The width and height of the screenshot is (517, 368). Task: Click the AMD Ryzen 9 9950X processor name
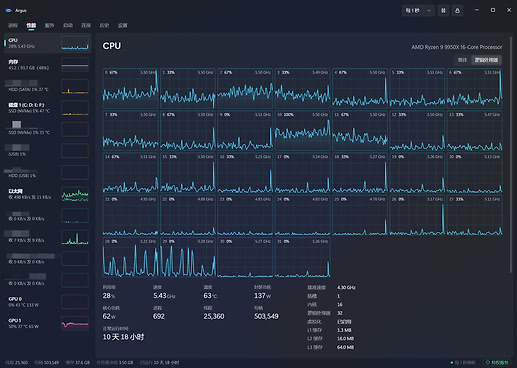[456, 47]
